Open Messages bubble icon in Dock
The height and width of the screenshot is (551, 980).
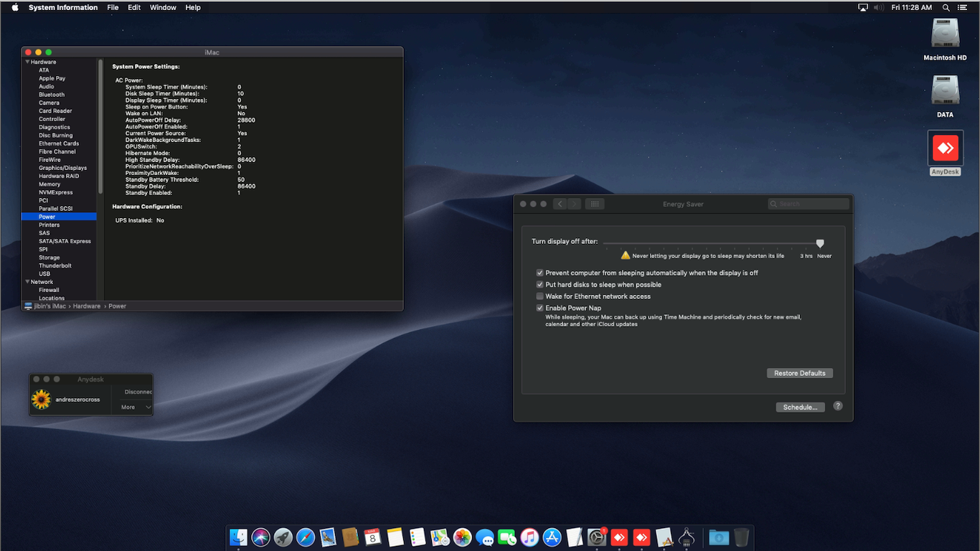[485, 537]
